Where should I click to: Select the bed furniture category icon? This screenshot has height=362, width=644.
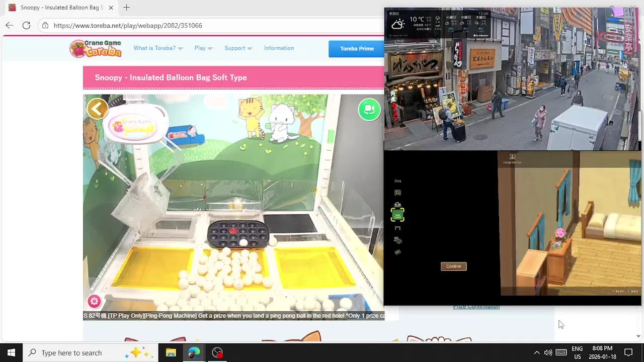point(397,181)
